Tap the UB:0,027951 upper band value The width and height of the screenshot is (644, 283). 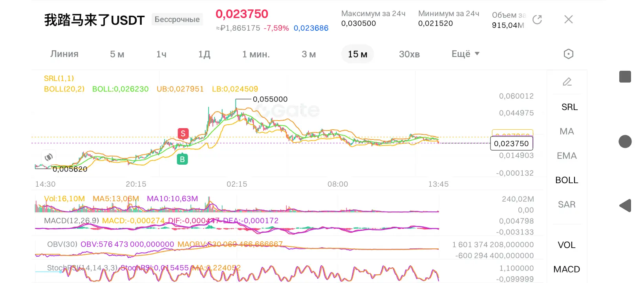coord(180,89)
